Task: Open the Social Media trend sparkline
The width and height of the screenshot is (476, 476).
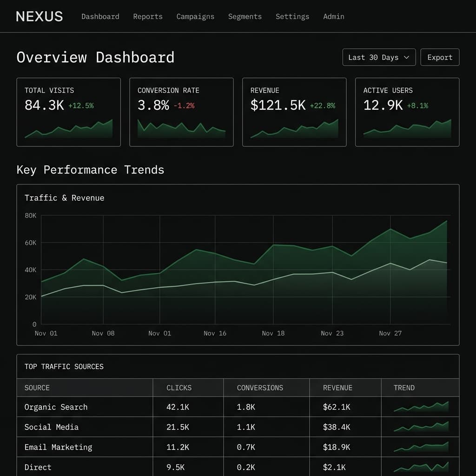Action: (421, 427)
